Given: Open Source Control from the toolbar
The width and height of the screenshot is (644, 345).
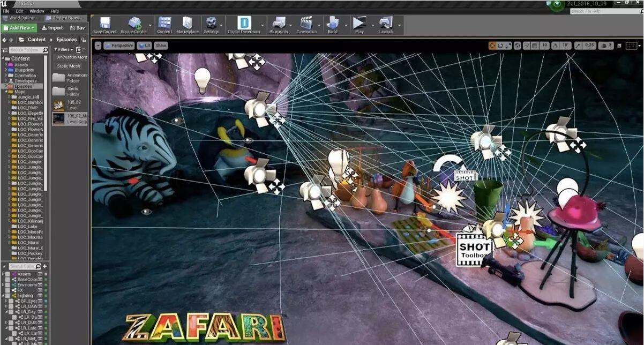Looking at the screenshot, I should click(x=133, y=25).
